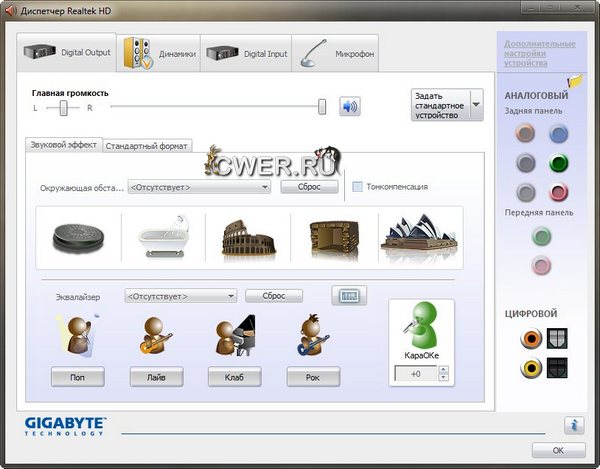
Task: Open the information icon button
Action: (574, 425)
